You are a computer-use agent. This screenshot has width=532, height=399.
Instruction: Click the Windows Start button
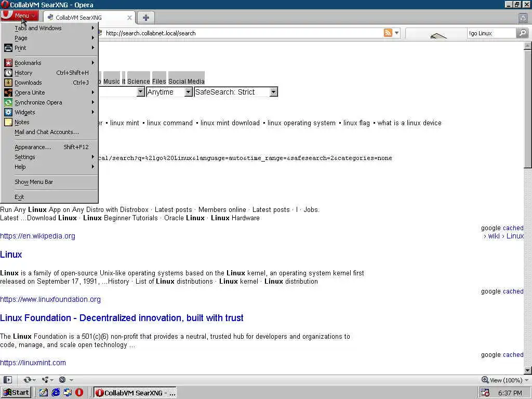(16, 393)
